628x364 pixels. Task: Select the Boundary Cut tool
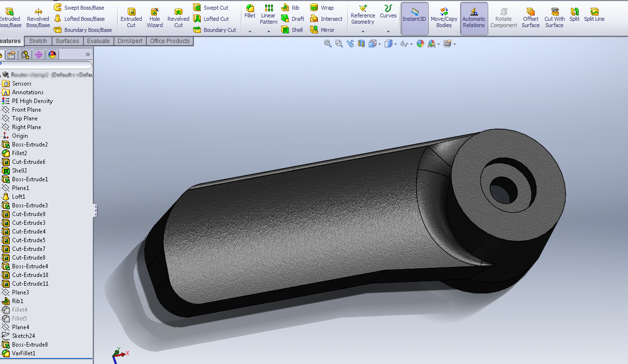[214, 30]
